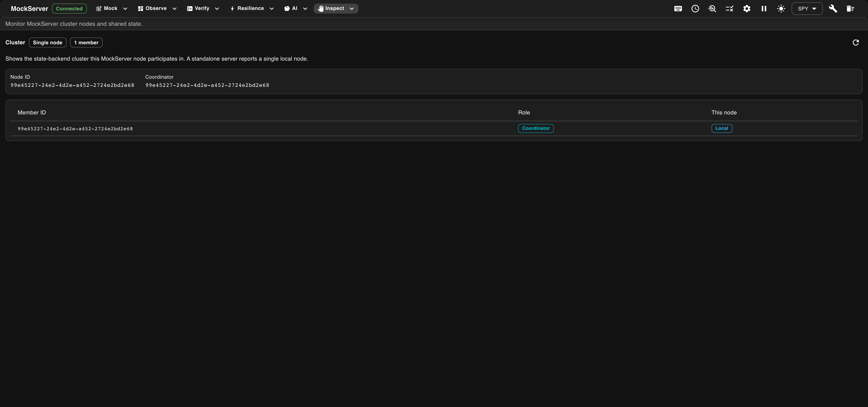Click the 'Shows the state-backend cluster' description

157,59
